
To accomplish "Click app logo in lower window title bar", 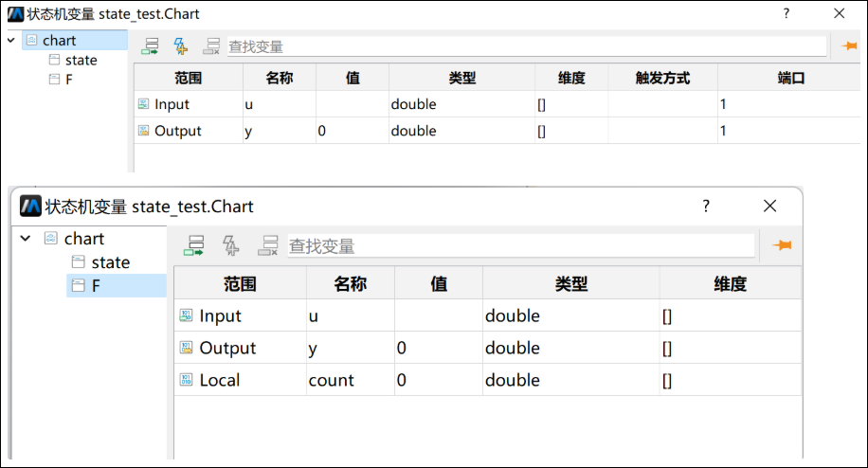I will pos(30,207).
